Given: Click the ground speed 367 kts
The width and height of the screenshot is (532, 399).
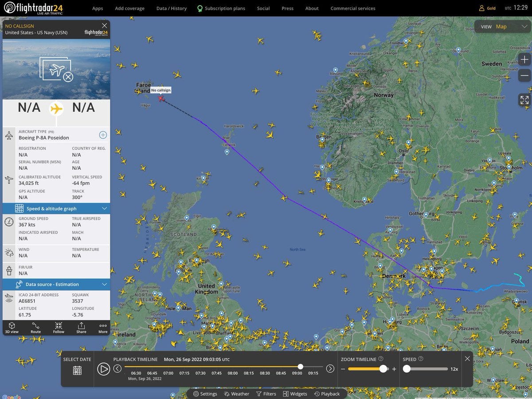Looking at the screenshot, I should point(27,225).
